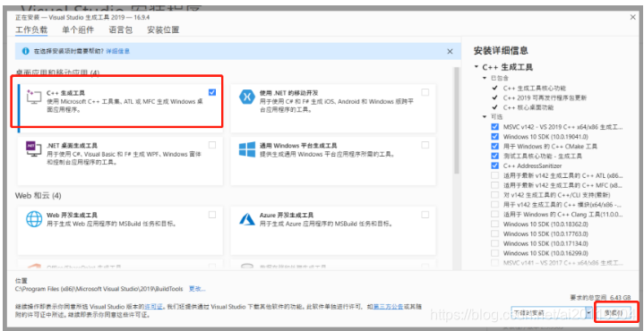This screenshot has height=331, width=644.
Task: Enable the Azure 开发生成工具 checkbox
Action: pyautogui.click(x=425, y=215)
